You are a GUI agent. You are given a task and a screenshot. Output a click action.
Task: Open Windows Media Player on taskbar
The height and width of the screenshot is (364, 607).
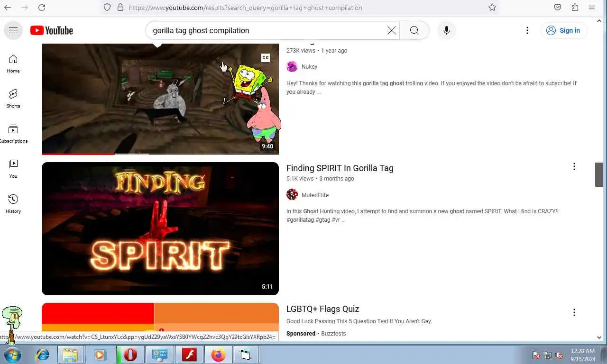point(100,355)
